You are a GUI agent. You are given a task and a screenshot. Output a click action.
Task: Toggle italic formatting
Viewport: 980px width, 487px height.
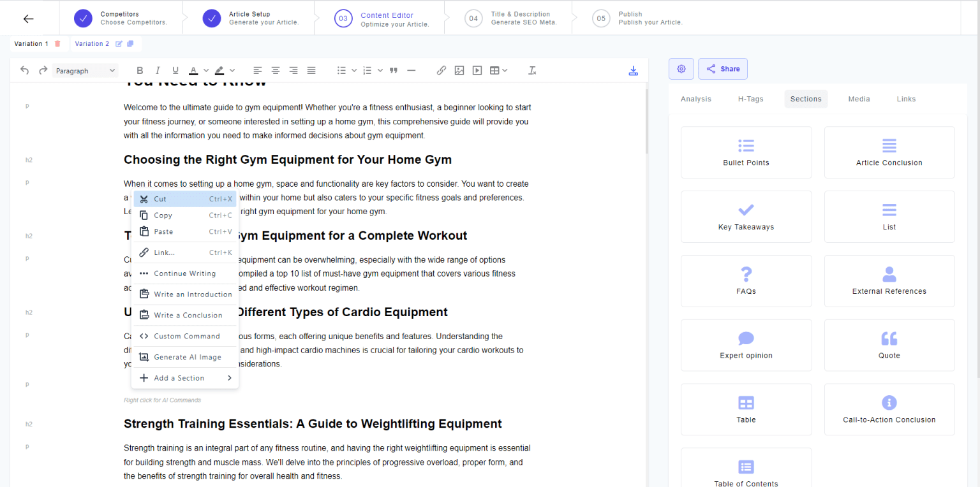[158, 71]
